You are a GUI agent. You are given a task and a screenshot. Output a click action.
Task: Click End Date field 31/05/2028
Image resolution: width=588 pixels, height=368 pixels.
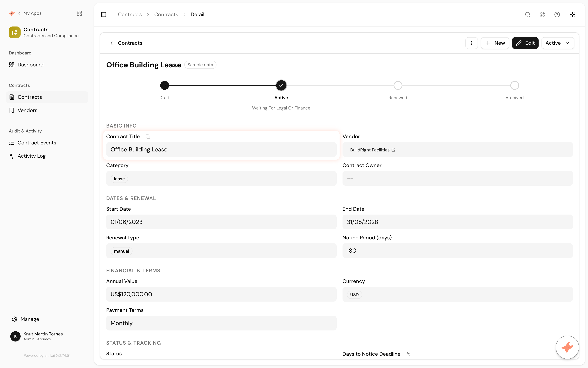pos(458,222)
